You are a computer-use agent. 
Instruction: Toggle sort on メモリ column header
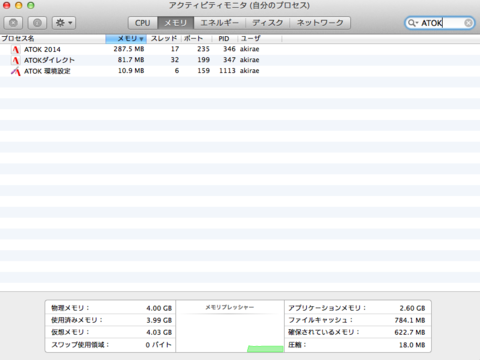(126, 39)
